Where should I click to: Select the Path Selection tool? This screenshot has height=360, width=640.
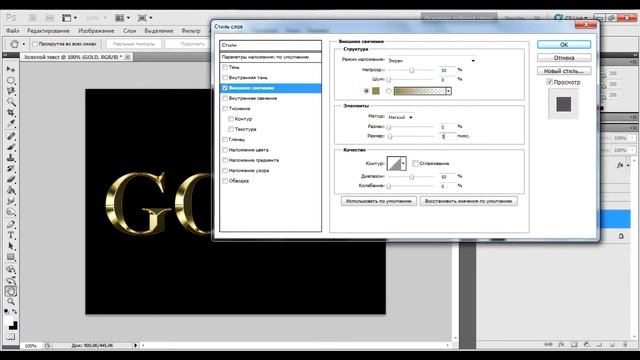(11, 246)
